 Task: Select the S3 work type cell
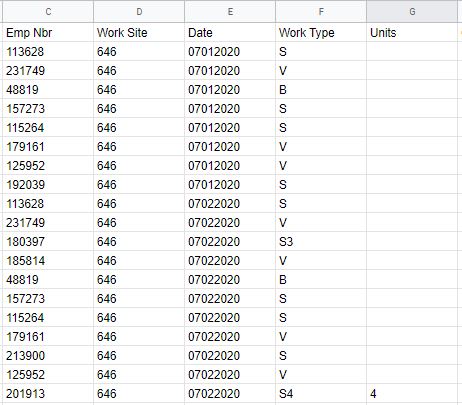coord(321,241)
